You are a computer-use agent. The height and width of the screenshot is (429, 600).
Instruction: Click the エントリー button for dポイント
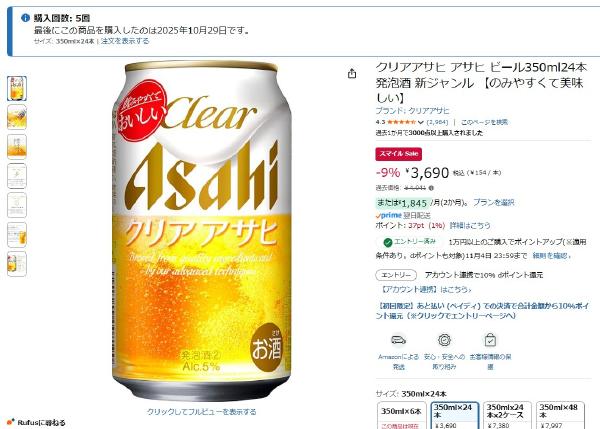[396, 275]
